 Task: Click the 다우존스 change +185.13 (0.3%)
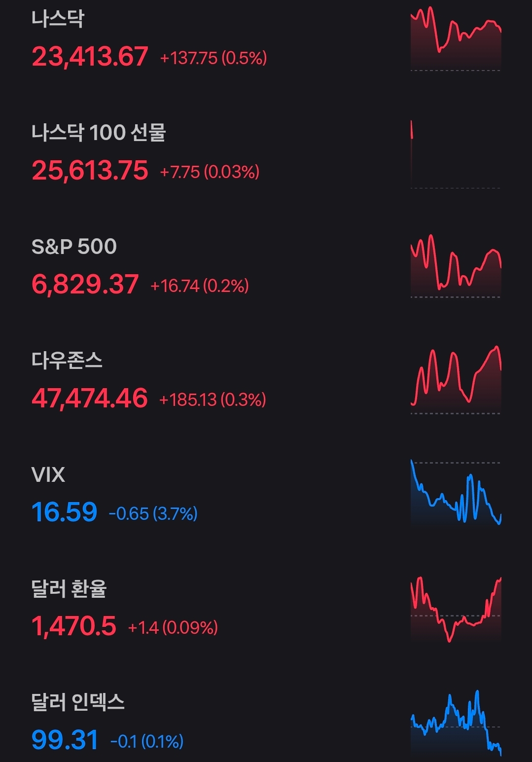(213, 399)
